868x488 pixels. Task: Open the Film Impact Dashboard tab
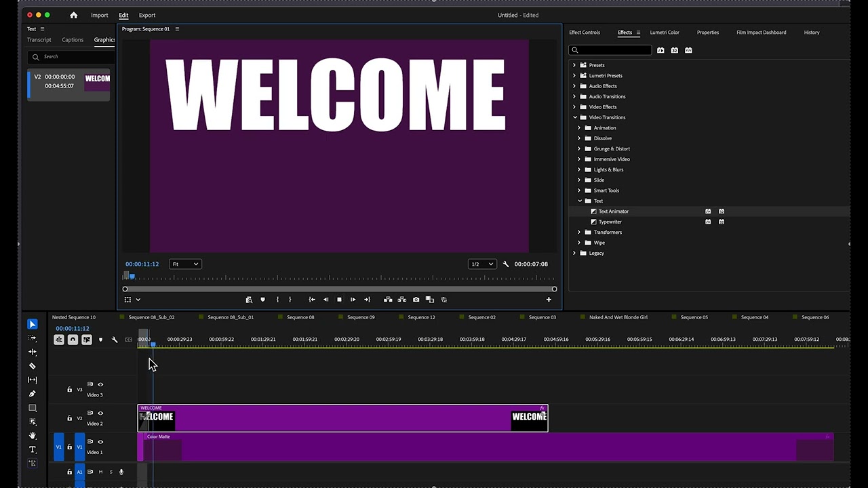tap(762, 33)
